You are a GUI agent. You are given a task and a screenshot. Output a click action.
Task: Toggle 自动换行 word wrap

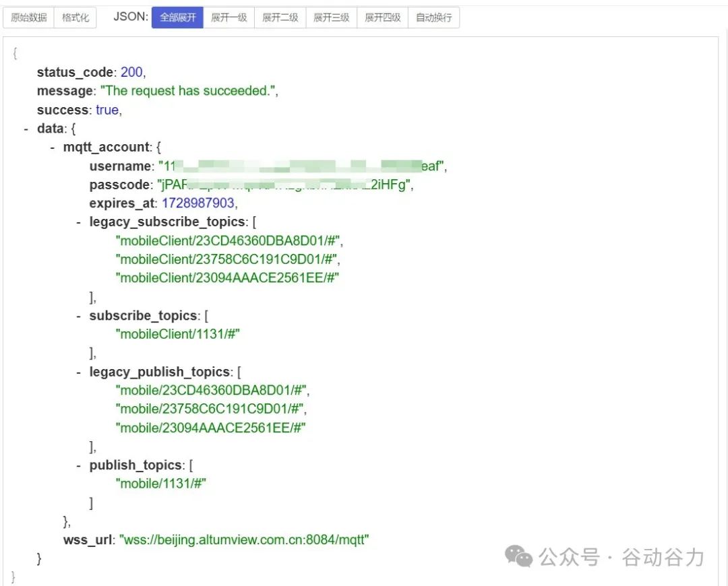click(x=433, y=18)
